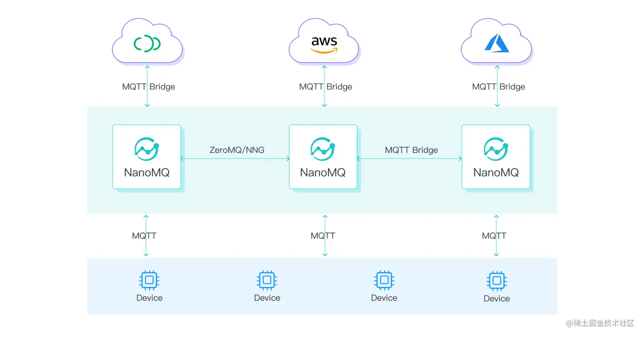Open the Azure cloud icon

tap(496, 40)
